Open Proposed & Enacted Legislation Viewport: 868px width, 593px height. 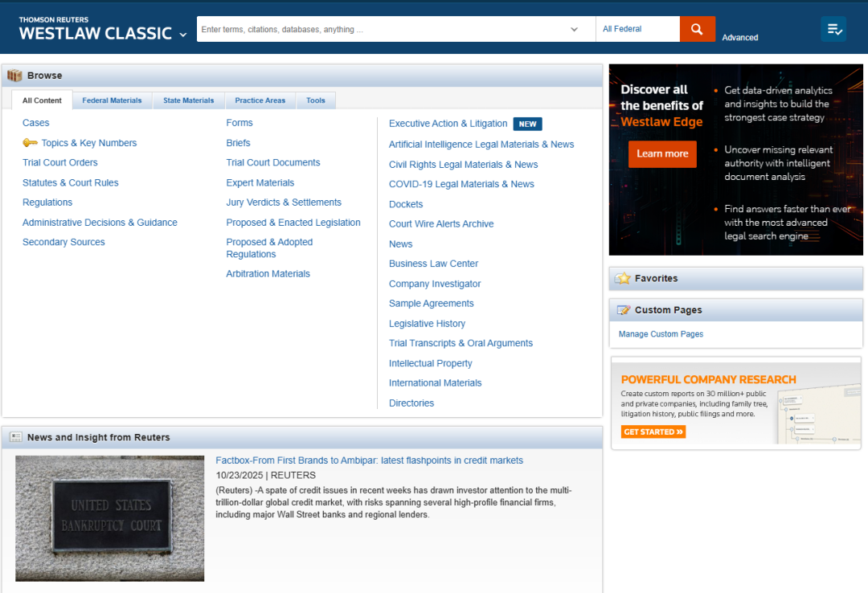(x=293, y=222)
